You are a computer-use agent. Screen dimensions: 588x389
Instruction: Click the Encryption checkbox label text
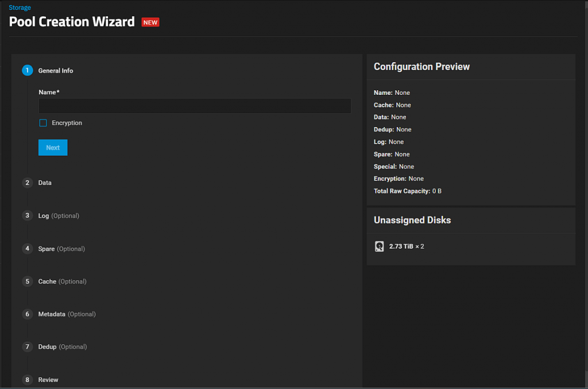[67, 123]
